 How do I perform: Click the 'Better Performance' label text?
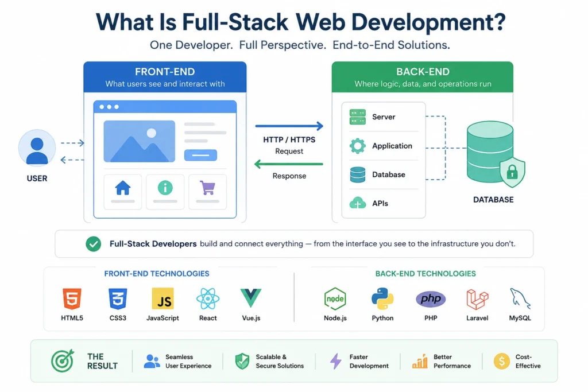pos(452,361)
